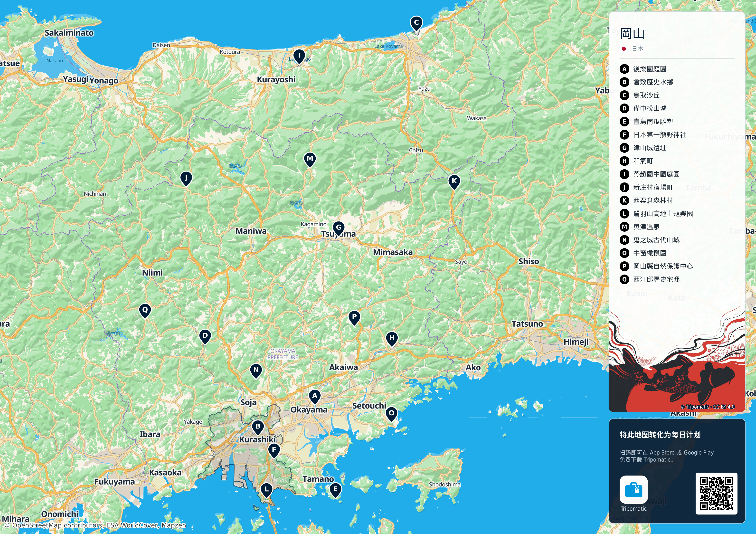
Task: Click map pin C near Tottori coast
Action: coord(416,23)
